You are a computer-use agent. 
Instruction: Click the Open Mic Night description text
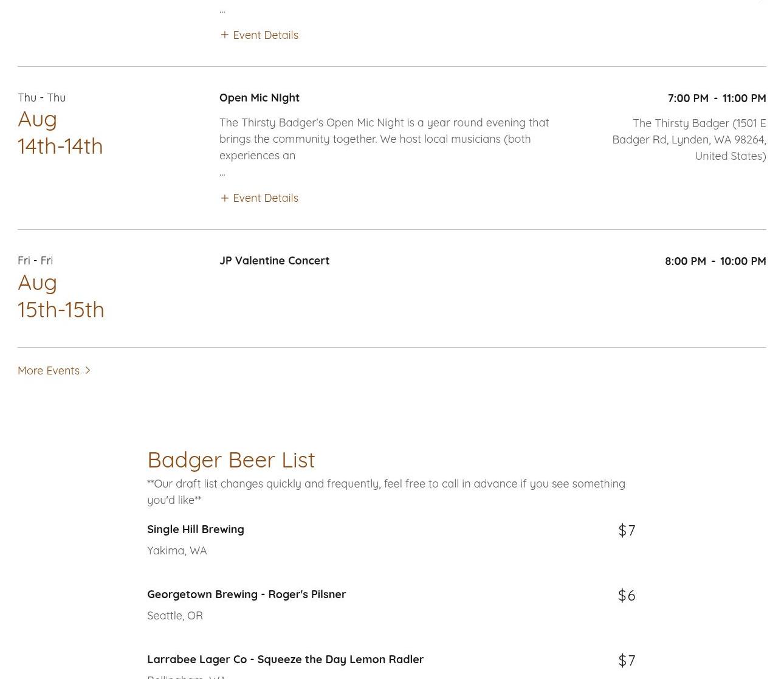coord(384,139)
